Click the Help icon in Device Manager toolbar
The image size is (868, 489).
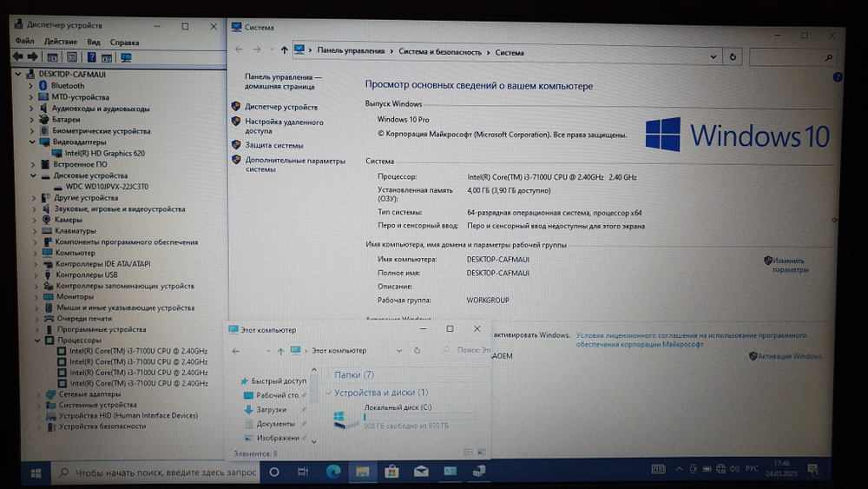pyautogui.click(x=91, y=57)
